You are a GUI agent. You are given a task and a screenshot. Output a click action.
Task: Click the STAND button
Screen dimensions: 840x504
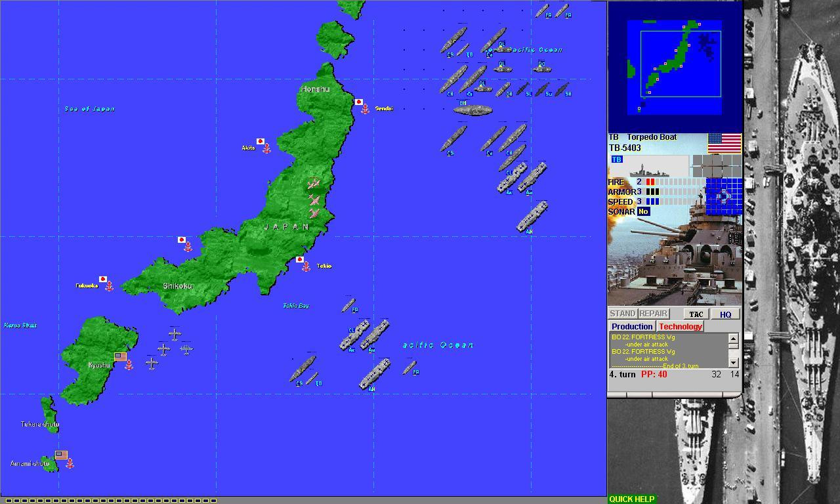click(x=623, y=314)
